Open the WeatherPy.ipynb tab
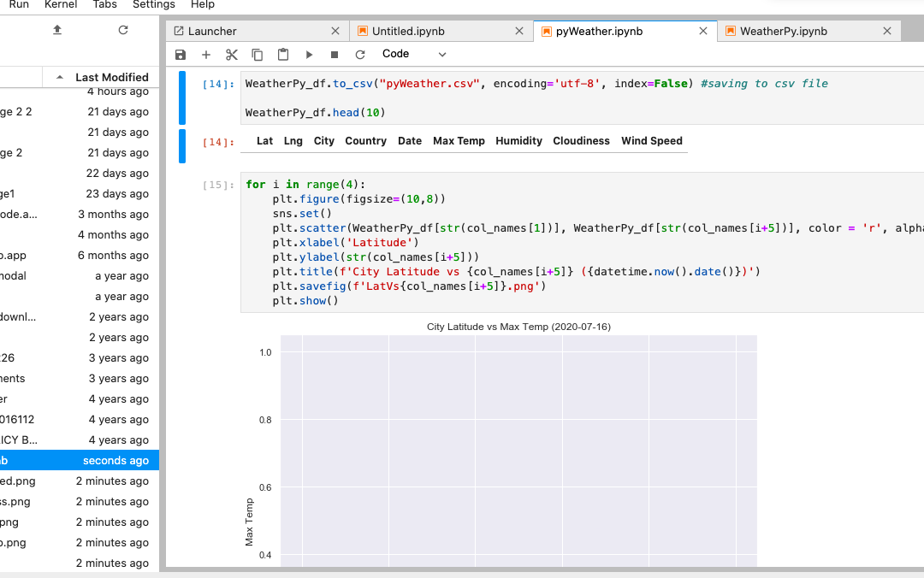The width and height of the screenshot is (924, 578). click(x=808, y=32)
